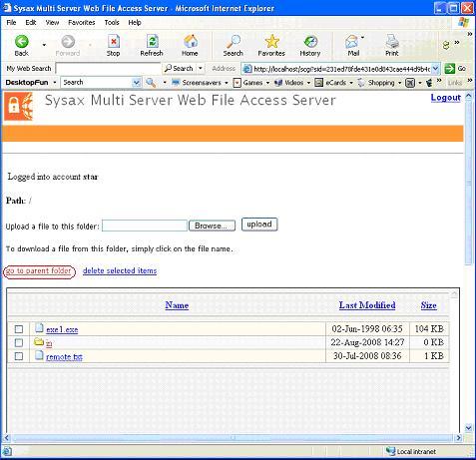Open the Home page icon
Image resolution: width=476 pixels, height=460 pixels.
click(x=190, y=42)
